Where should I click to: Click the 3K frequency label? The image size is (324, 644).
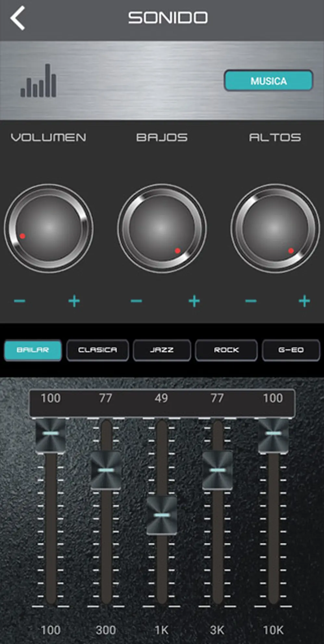click(x=217, y=630)
